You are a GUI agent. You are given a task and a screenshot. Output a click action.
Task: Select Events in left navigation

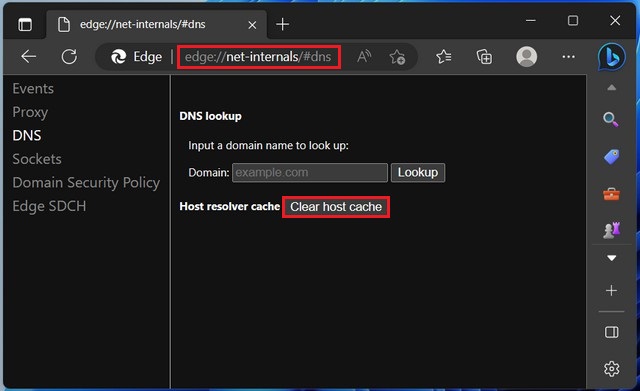pyautogui.click(x=33, y=89)
